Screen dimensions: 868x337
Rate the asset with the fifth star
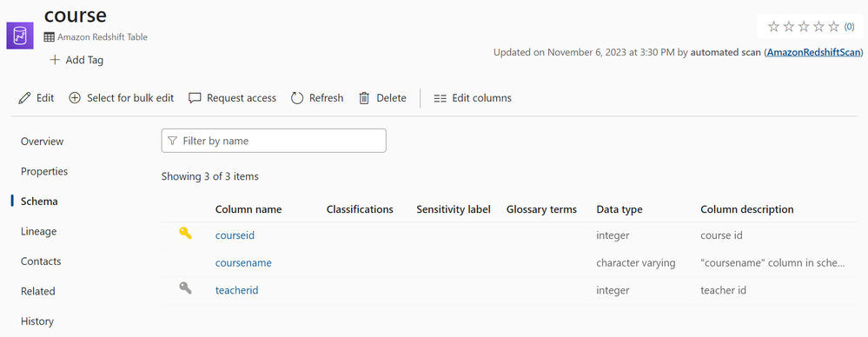click(833, 26)
